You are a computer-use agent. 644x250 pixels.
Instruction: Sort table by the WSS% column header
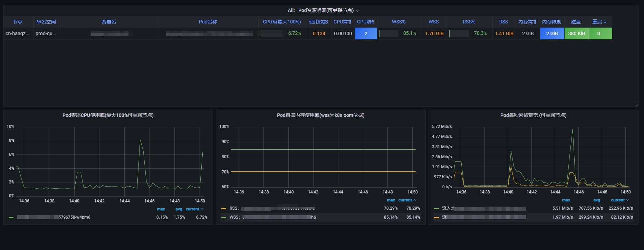point(398,22)
